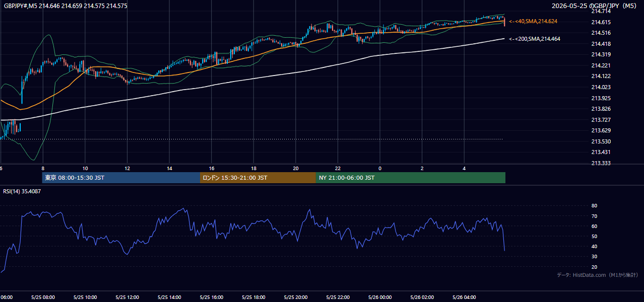
Task: Click hour label 22 under the price chart
Action: pyautogui.click(x=338, y=168)
